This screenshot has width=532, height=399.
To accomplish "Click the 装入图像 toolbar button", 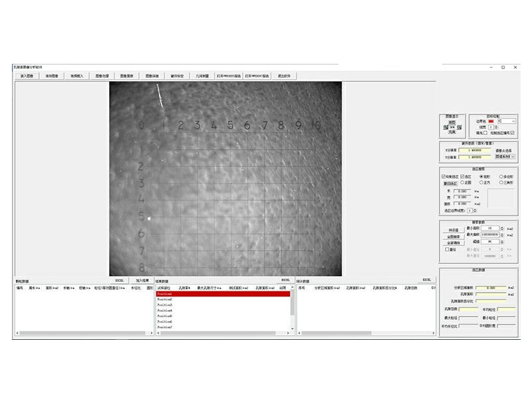I will (27, 76).
